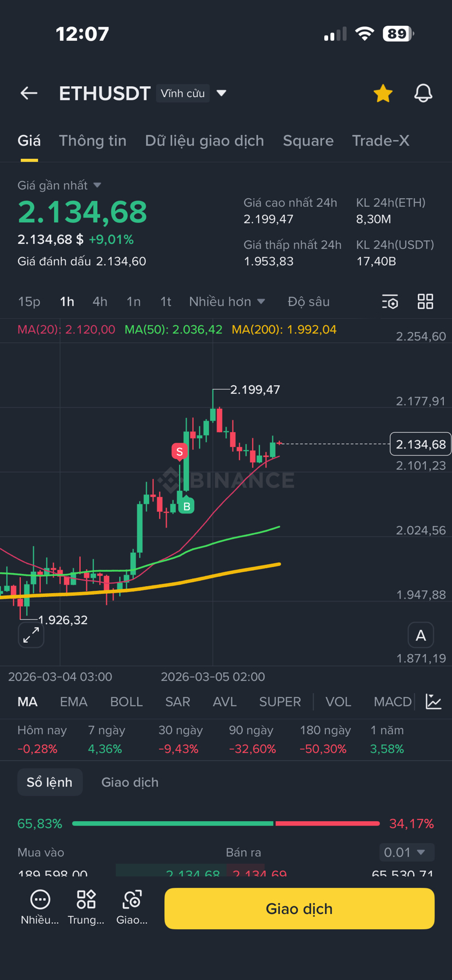The image size is (452, 980).
Task: Open indicator chart settings icon
Action: pyautogui.click(x=433, y=702)
